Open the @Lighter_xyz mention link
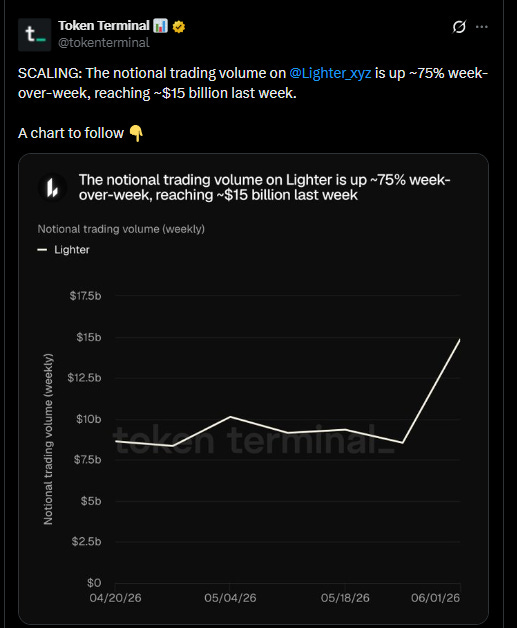Screen dimensions: 517x628 330,73
